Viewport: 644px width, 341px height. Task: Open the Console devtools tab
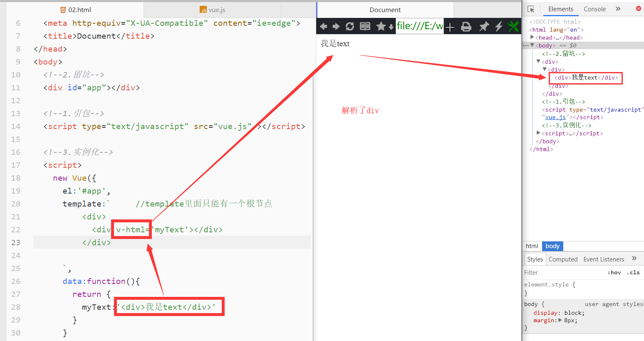click(x=594, y=9)
